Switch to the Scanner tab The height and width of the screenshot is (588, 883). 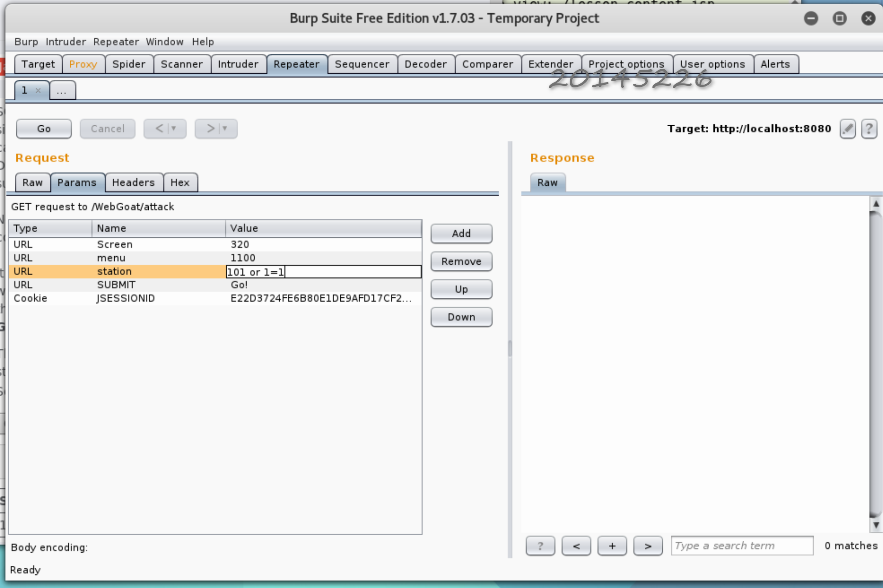coord(182,64)
